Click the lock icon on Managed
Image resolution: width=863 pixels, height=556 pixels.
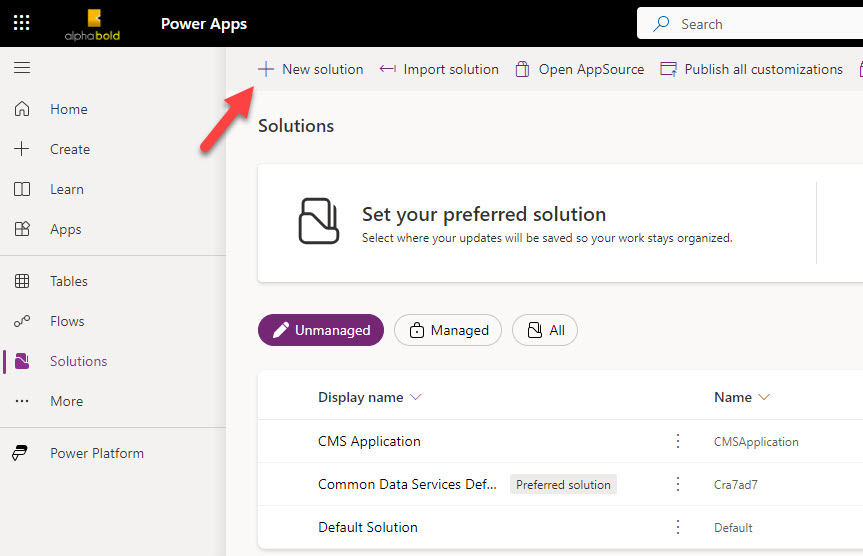[x=417, y=330]
